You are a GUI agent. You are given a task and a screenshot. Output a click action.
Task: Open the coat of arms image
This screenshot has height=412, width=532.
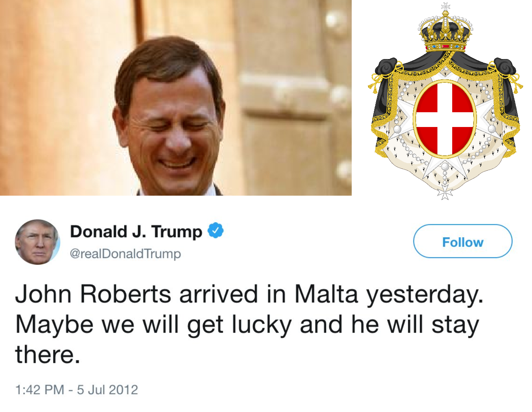445,111
